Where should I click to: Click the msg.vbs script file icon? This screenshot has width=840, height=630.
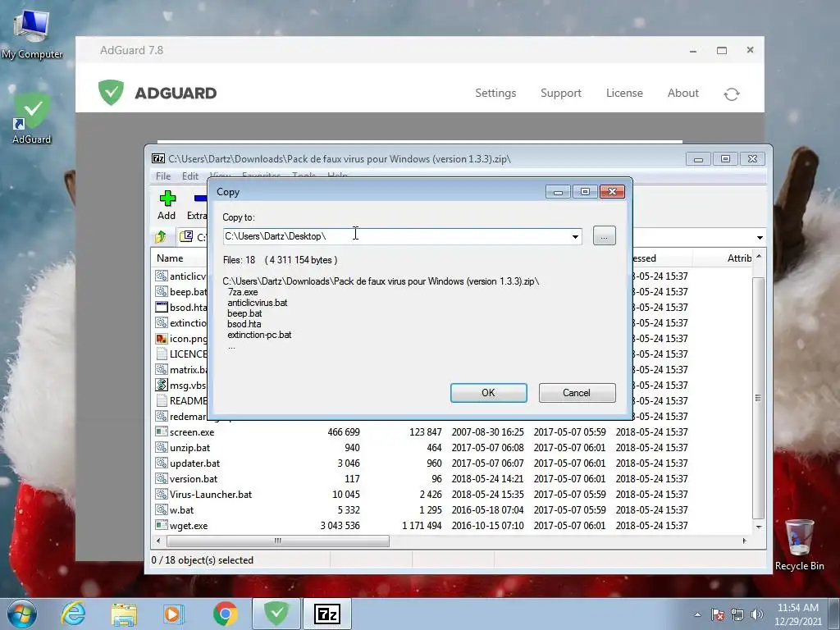coord(162,385)
